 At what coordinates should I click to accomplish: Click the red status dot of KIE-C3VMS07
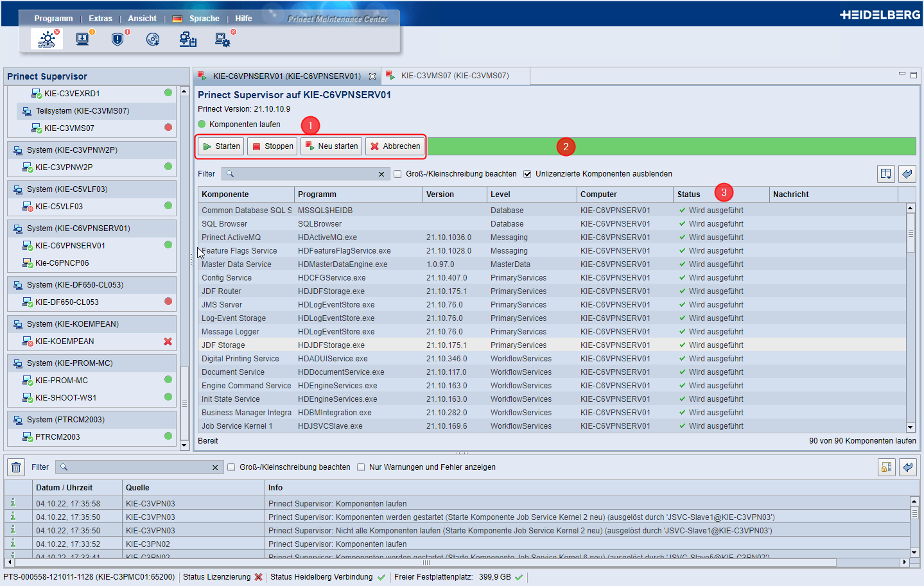point(168,128)
